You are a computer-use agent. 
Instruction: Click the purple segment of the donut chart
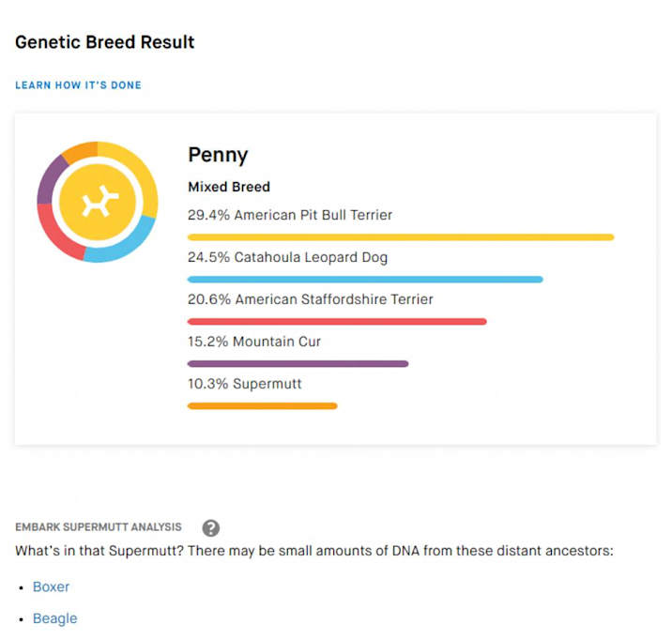(x=48, y=181)
